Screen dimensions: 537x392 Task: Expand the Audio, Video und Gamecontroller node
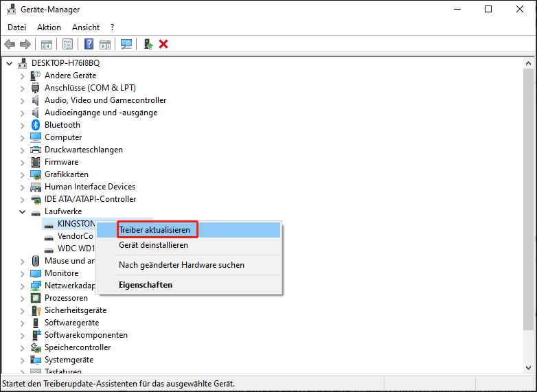(22, 100)
